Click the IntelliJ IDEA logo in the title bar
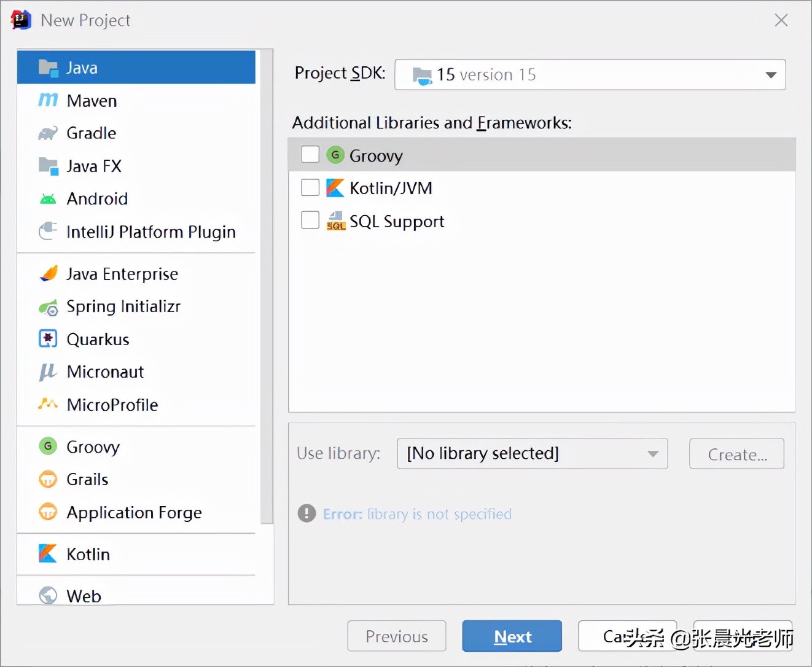The image size is (812, 667). coord(21,20)
